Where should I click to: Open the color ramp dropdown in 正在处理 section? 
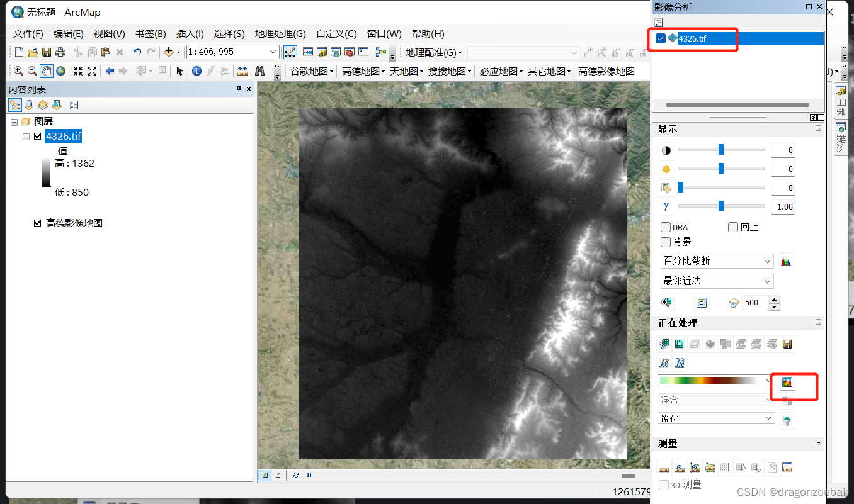point(768,380)
